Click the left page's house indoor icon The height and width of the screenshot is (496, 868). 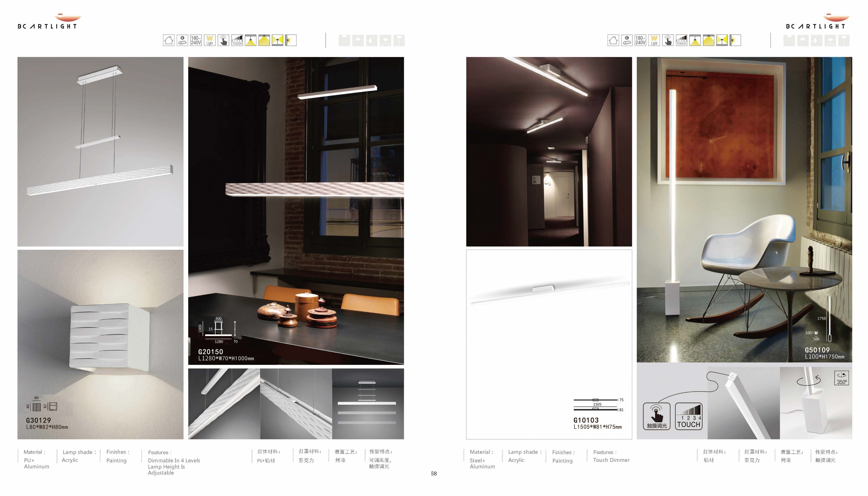coord(168,40)
